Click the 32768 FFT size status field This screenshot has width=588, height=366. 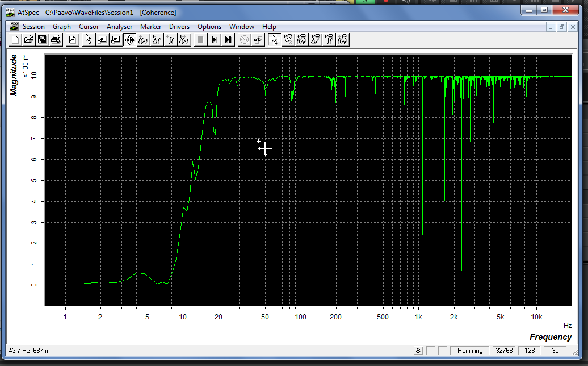point(504,351)
